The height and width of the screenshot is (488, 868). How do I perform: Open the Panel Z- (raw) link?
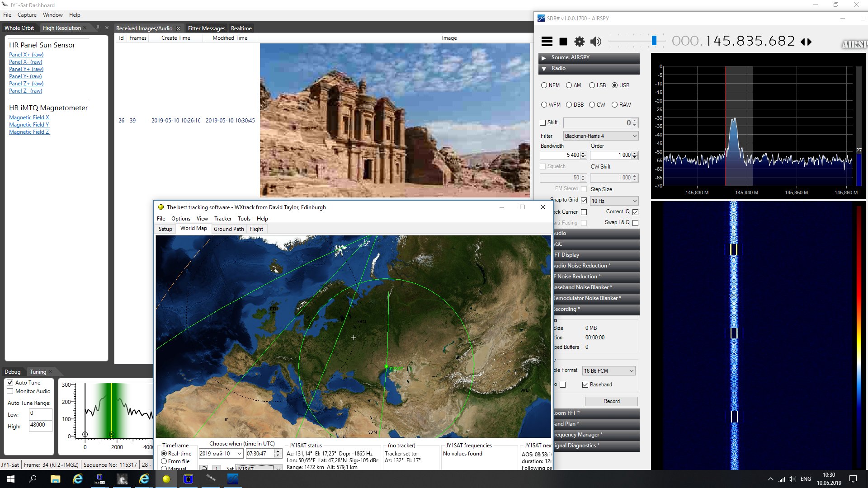(x=25, y=91)
